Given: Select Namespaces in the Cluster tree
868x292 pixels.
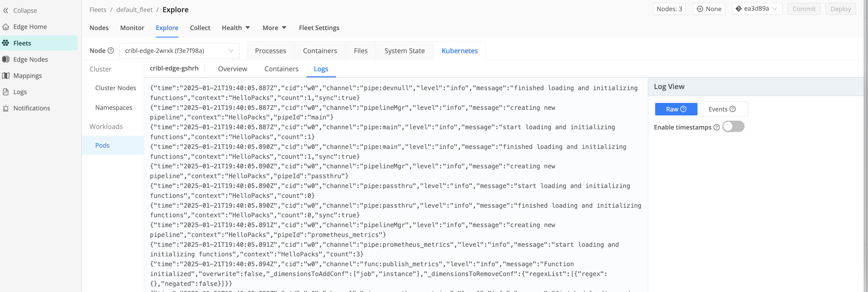Looking at the screenshot, I should [x=113, y=108].
